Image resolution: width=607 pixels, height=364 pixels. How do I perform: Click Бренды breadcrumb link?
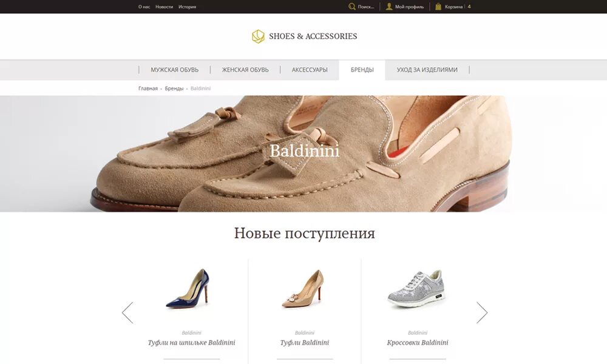[x=174, y=89]
